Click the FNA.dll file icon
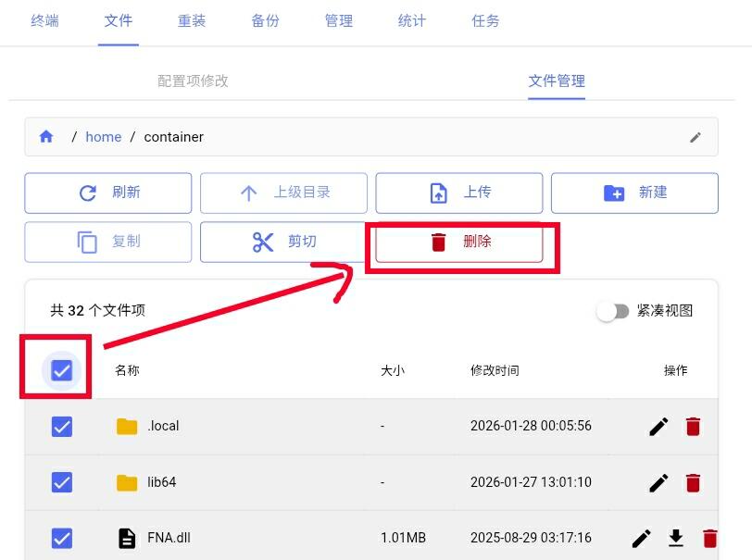The width and height of the screenshot is (752, 560). [x=127, y=538]
